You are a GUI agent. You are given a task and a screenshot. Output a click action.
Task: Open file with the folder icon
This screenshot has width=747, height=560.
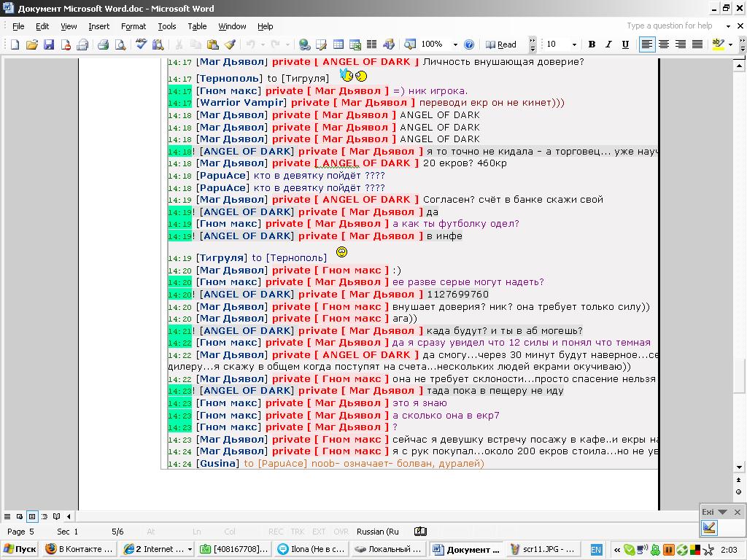(32, 44)
